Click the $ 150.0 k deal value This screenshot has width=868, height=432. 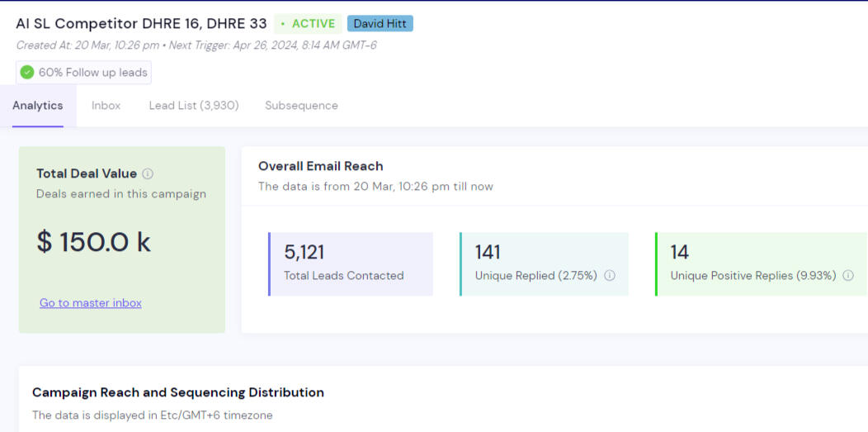[x=94, y=242]
